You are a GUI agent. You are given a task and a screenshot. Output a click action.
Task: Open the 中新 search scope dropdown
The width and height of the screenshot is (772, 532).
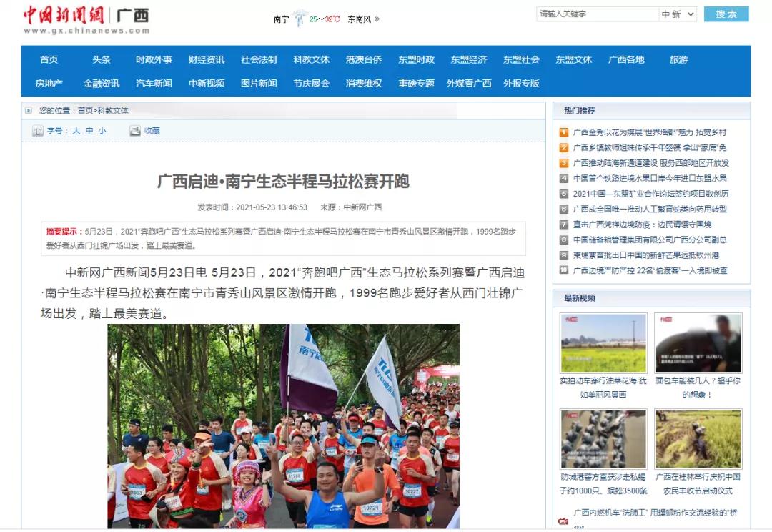pos(678,14)
